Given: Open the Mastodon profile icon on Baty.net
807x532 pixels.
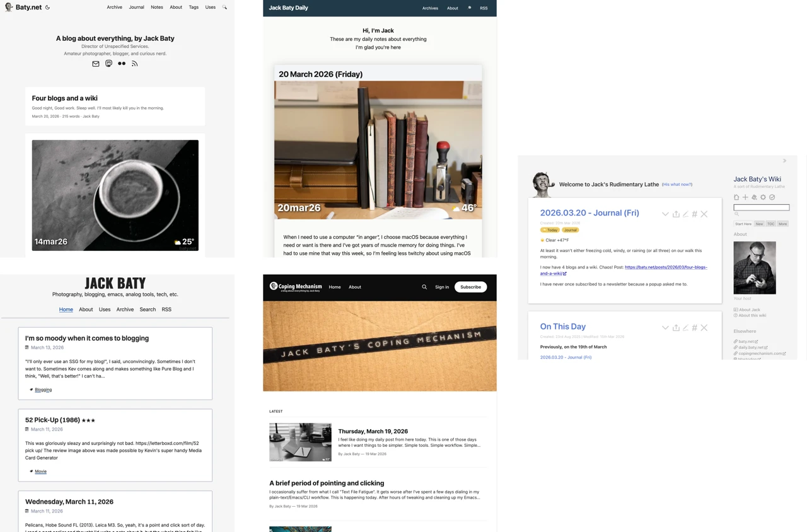Looking at the screenshot, I should coord(108,64).
